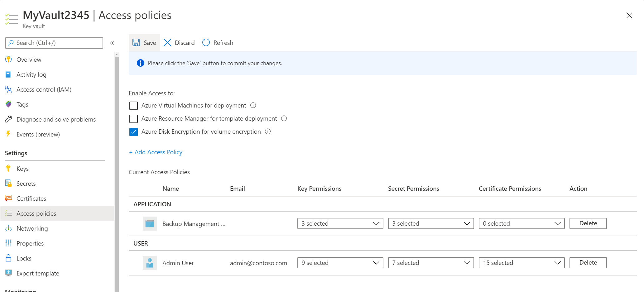
Task: Uncheck Azure Disk Encryption for volume encryption
Action: [133, 132]
